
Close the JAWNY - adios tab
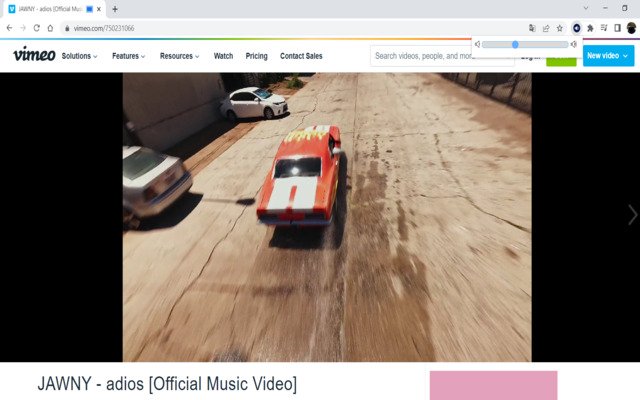click(99, 9)
